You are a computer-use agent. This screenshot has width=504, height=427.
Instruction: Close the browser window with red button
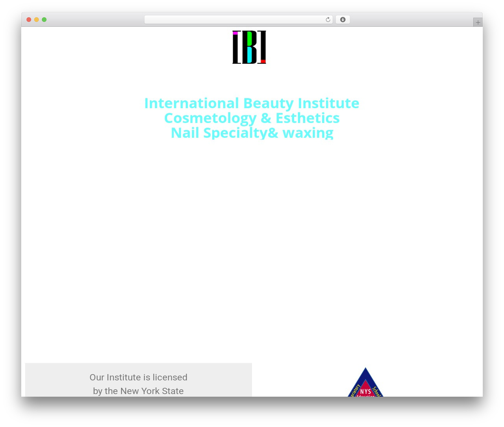(x=29, y=20)
